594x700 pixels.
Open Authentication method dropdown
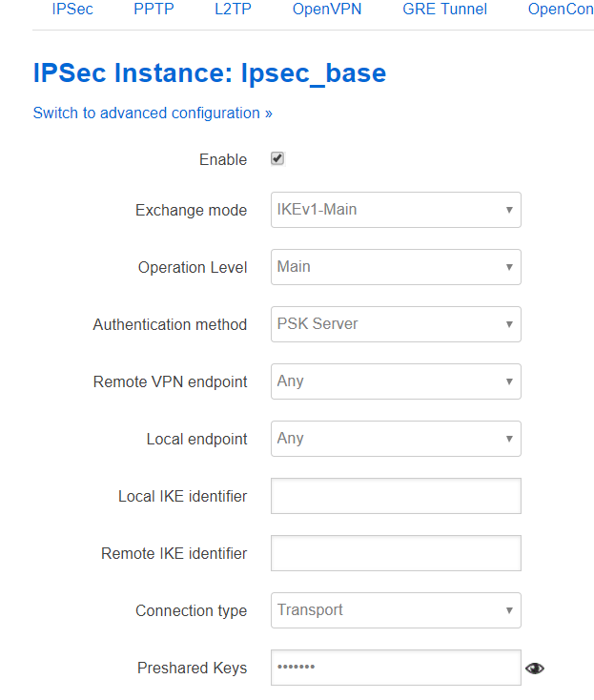click(x=396, y=324)
